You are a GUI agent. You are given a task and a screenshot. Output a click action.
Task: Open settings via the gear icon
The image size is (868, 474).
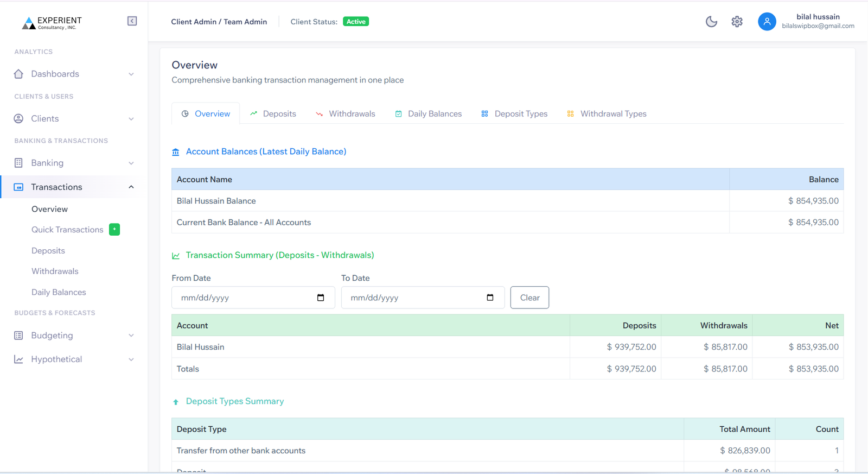pyautogui.click(x=737, y=22)
